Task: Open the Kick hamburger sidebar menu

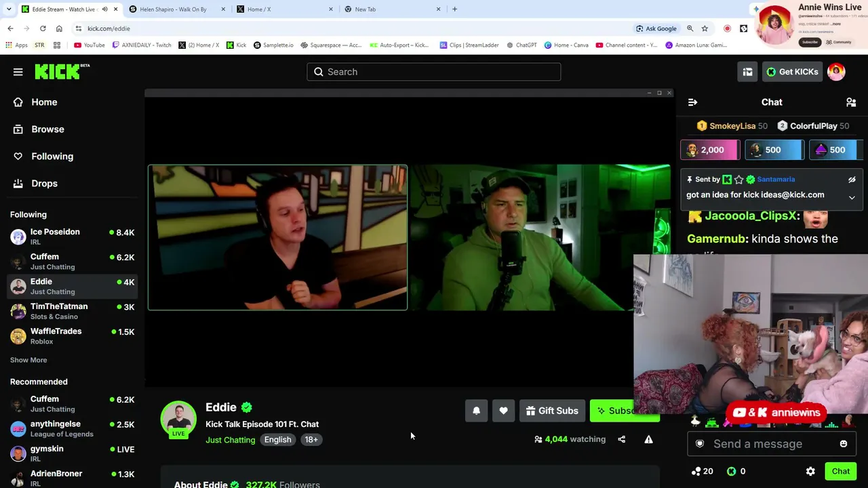Action: pyautogui.click(x=18, y=72)
